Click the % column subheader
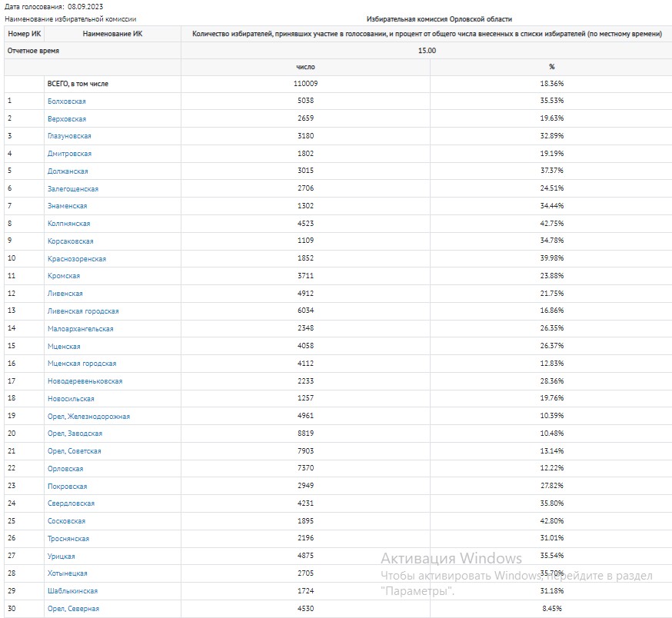The width and height of the screenshot is (672, 618). [x=551, y=66]
